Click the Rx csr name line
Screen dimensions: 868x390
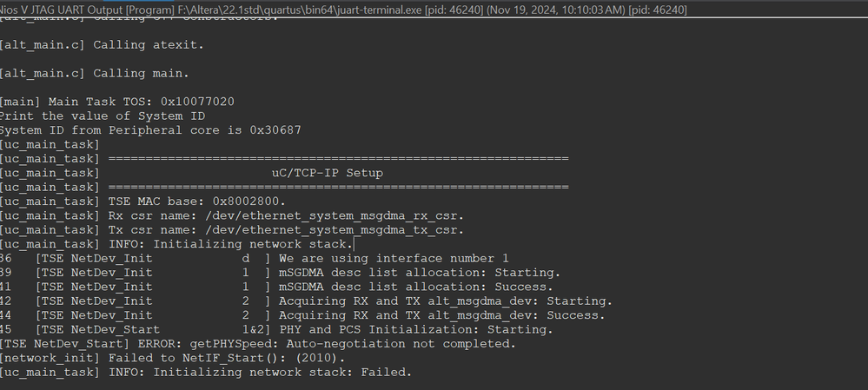232,215
